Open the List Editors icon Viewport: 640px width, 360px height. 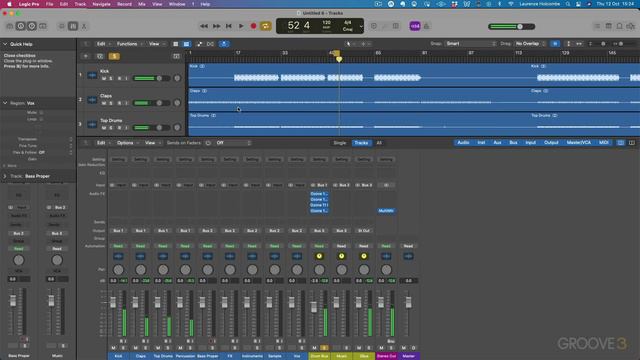[597, 26]
